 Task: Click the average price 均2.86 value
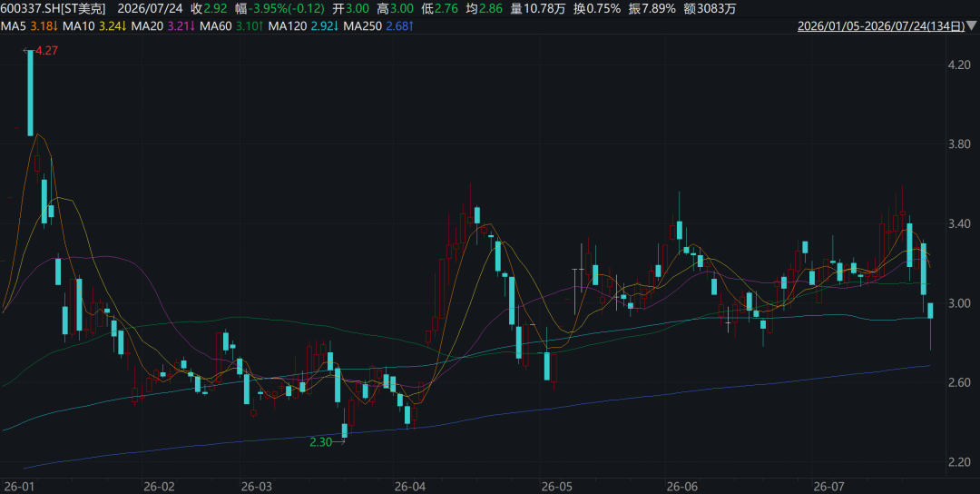[484, 9]
